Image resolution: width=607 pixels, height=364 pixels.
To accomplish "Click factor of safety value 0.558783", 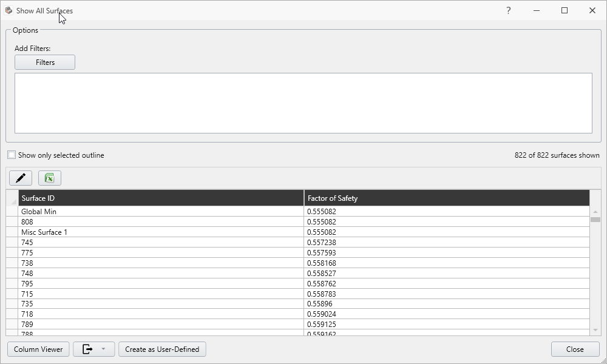I will coord(321,294).
